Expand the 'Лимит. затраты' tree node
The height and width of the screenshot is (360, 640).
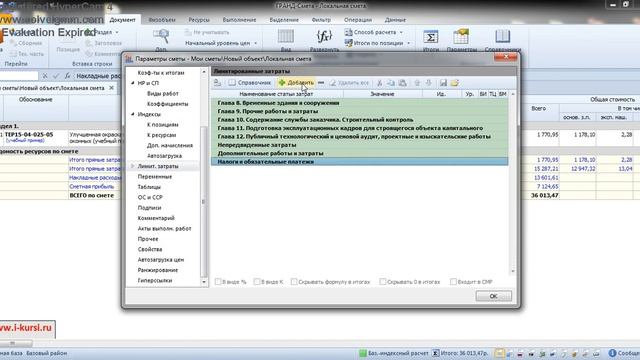pyautogui.click(x=133, y=166)
